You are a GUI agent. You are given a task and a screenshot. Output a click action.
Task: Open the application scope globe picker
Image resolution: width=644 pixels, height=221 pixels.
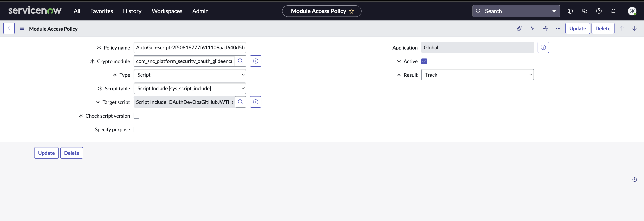click(x=570, y=11)
